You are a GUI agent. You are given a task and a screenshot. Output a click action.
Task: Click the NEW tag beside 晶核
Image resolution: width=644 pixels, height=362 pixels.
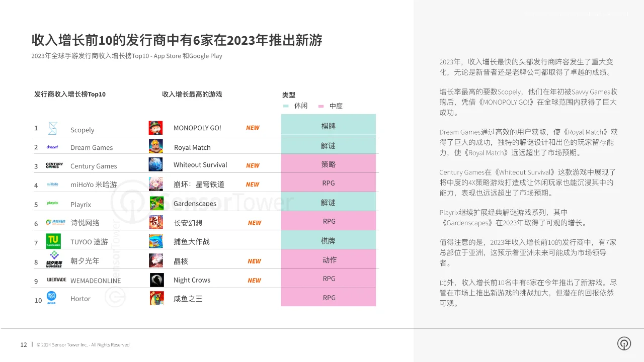[254, 261]
